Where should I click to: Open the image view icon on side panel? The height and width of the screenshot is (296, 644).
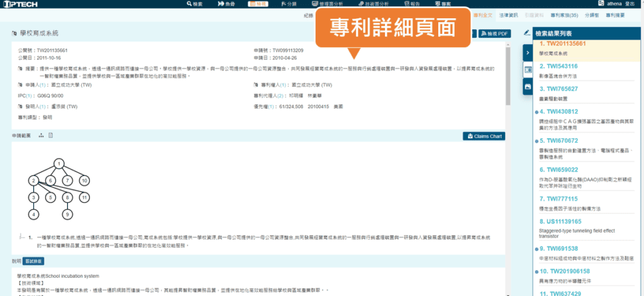(x=528, y=87)
